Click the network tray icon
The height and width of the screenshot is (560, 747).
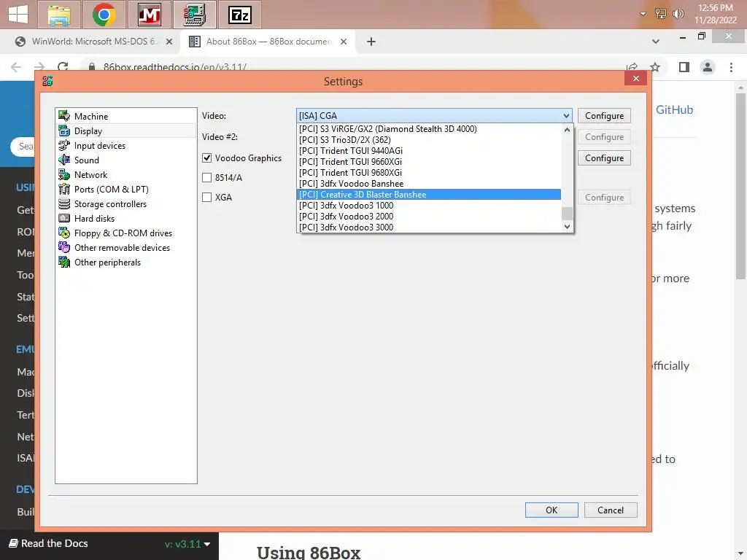(661, 14)
